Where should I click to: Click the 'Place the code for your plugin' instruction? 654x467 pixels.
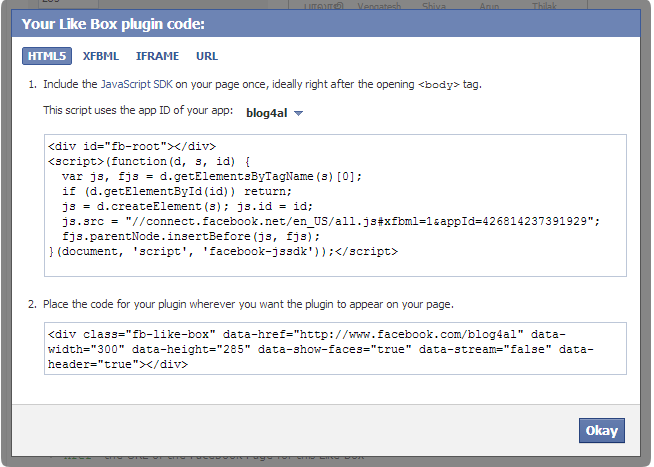[x=248, y=304]
